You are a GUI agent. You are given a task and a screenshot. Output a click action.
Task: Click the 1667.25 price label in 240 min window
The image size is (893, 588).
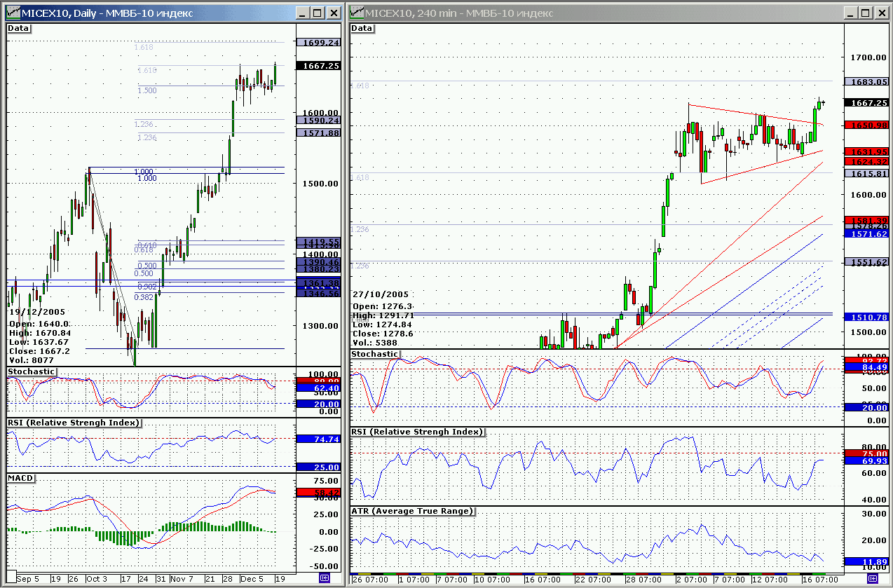pyautogui.click(x=867, y=103)
